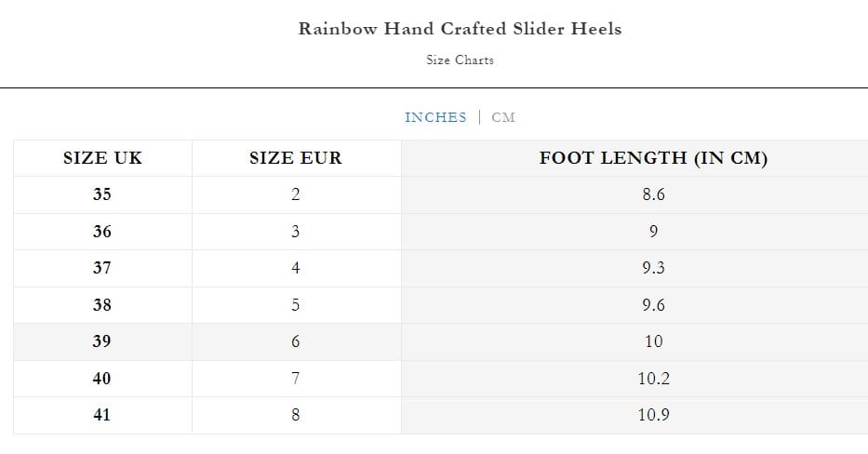This screenshot has width=868, height=454.
Task: Click size 37 in the UK column
Action: (102, 268)
